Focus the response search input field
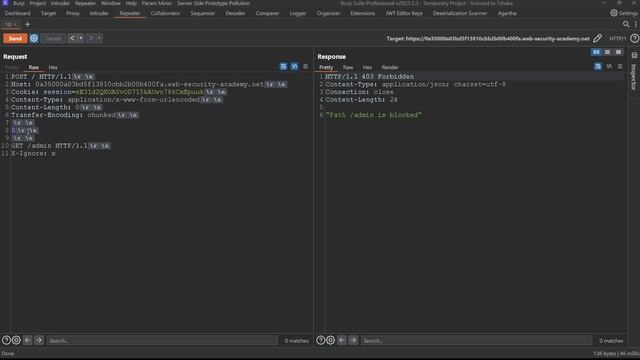 (x=476, y=340)
